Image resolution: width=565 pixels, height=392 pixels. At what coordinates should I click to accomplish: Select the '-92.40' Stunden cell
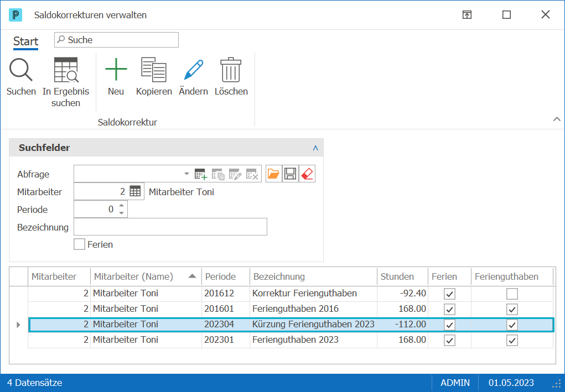(402, 294)
